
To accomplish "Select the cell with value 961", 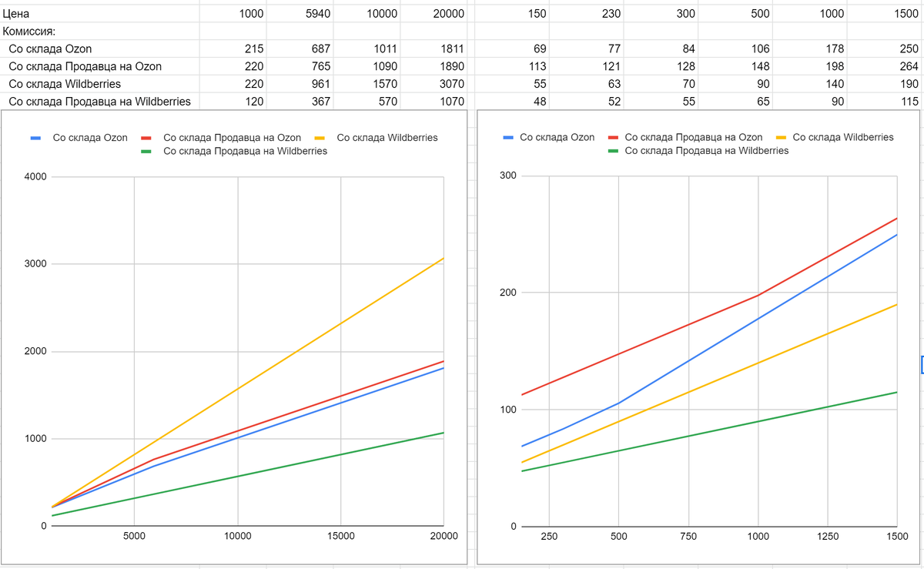I will pyautogui.click(x=301, y=84).
